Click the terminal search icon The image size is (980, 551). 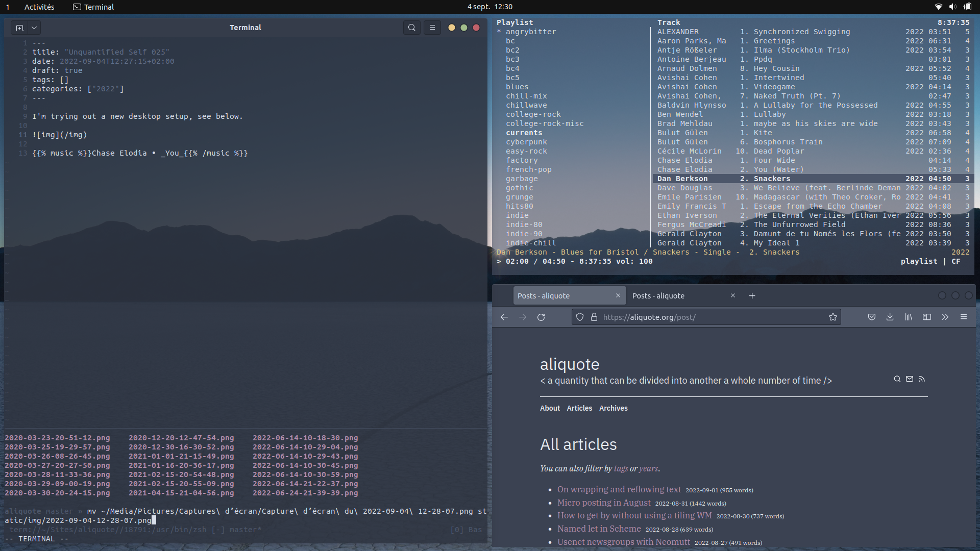pos(411,28)
